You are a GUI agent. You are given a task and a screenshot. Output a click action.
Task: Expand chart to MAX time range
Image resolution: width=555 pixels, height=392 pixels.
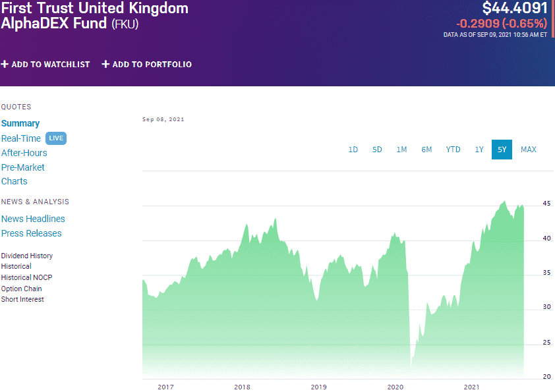(x=528, y=150)
